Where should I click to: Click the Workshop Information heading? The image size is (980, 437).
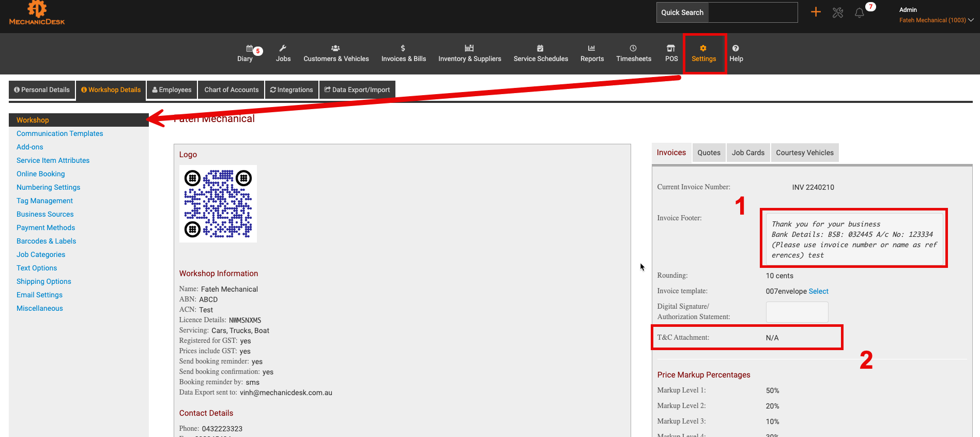tap(219, 274)
